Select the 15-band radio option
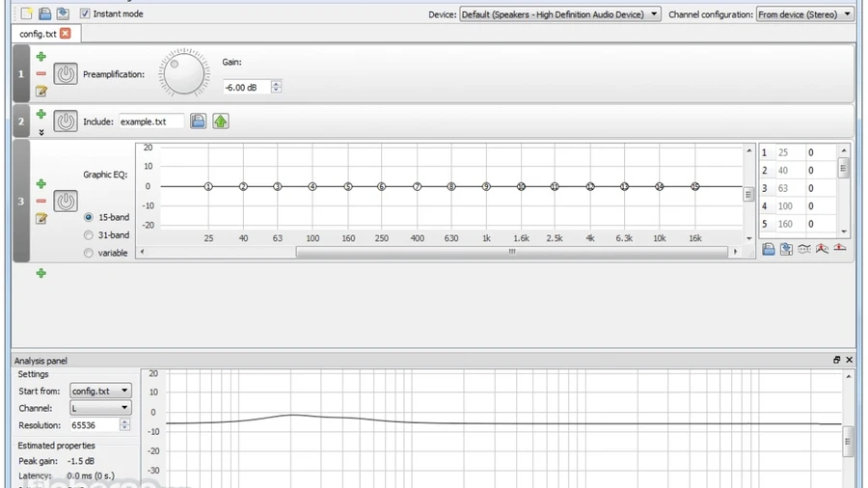 tap(89, 217)
